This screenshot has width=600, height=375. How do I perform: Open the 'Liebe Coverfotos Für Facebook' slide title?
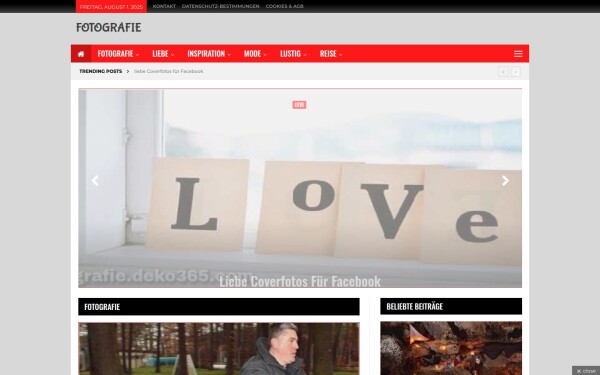[x=300, y=281]
